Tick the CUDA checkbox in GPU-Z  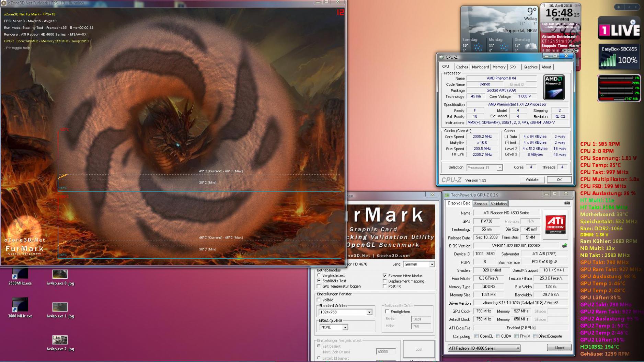pos(498,336)
